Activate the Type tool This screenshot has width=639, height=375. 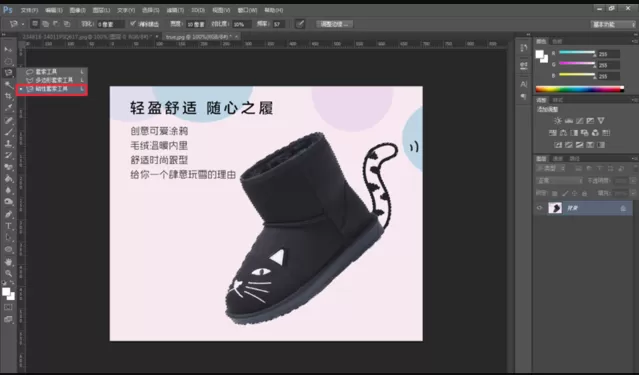[x=8, y=226]
